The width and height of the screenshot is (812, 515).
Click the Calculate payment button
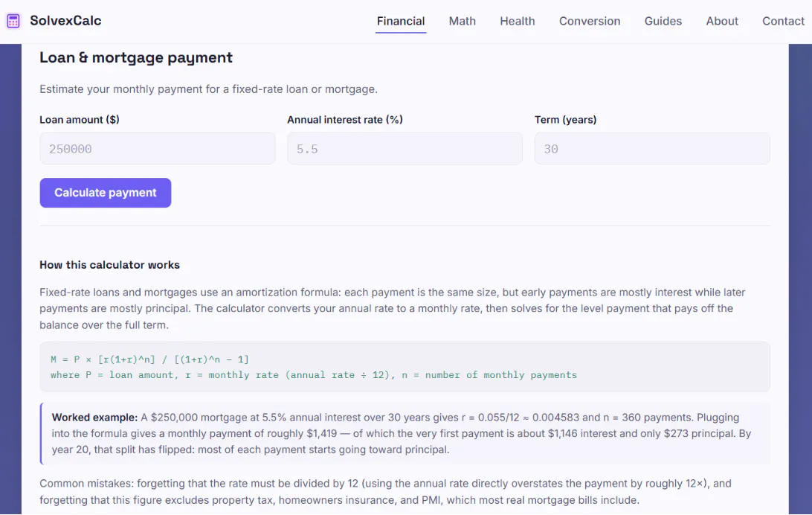(x=106, y=193)
